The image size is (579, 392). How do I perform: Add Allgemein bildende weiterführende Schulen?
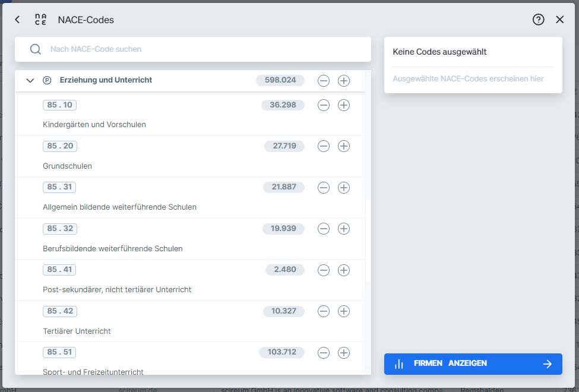pyautogui.click(x=343, y=188)
